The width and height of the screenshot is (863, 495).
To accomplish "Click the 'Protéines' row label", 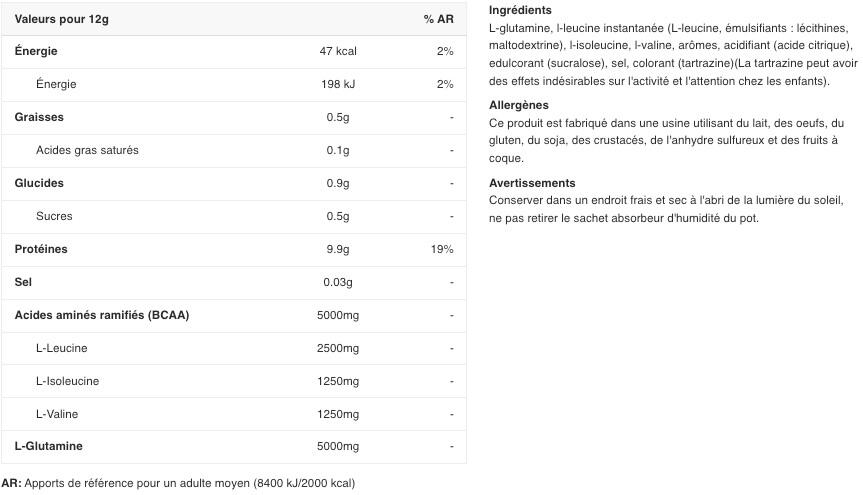I will click(x=41, y=249).
